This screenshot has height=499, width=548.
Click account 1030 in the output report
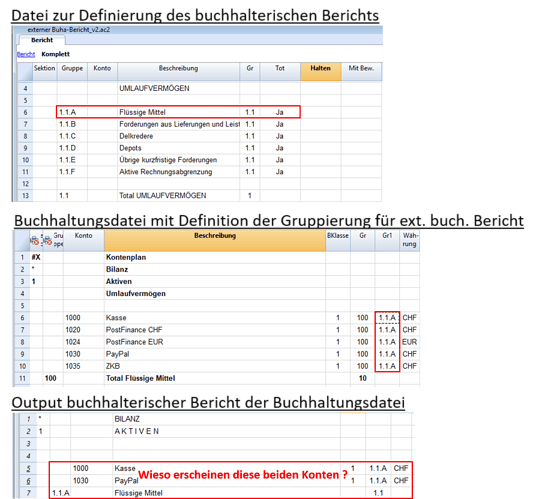click(81, 480)
